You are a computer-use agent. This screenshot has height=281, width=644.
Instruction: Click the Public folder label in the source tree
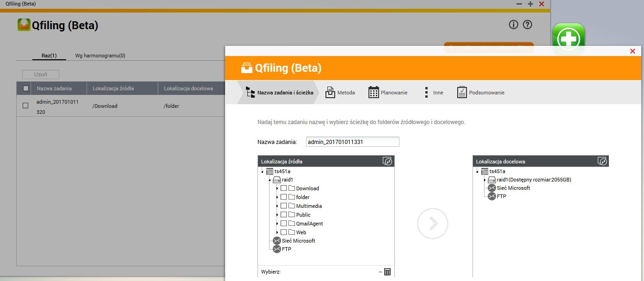303,215
